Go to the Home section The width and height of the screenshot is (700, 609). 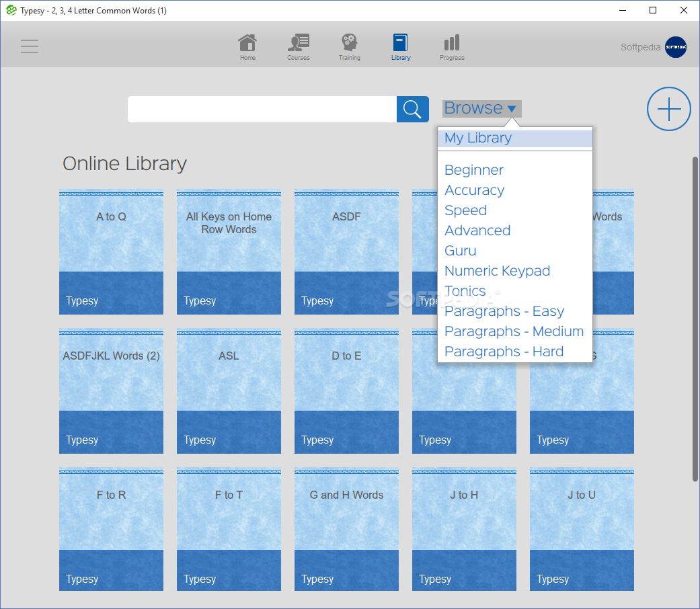247,47
